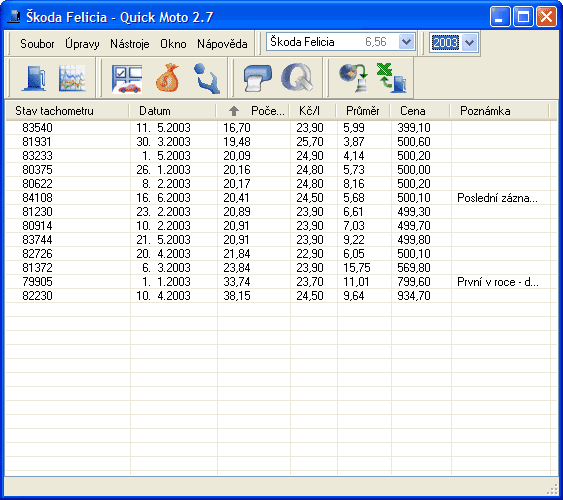Click the blue person service icon
The width and height of the screenshot is (563, 500).
pyautogui.click(x=207, y=78)
